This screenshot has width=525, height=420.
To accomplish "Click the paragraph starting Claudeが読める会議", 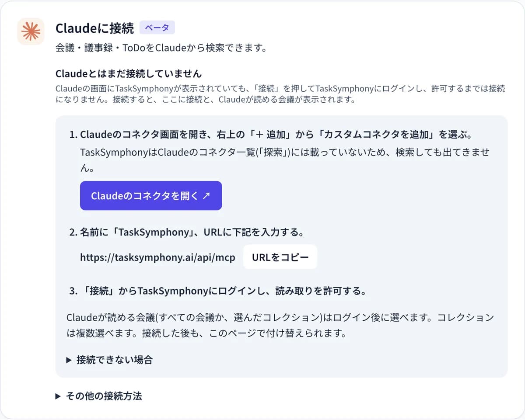I will point(280,326).
